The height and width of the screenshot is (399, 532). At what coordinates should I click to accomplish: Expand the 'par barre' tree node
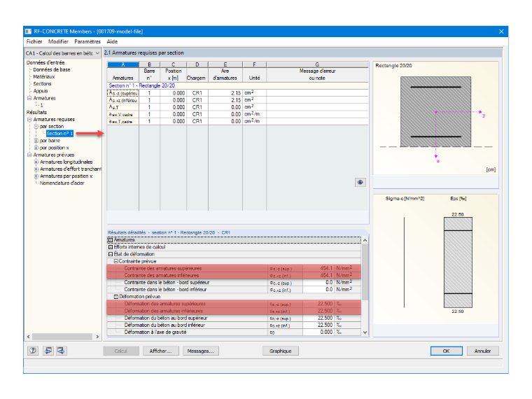pos(36,141)
